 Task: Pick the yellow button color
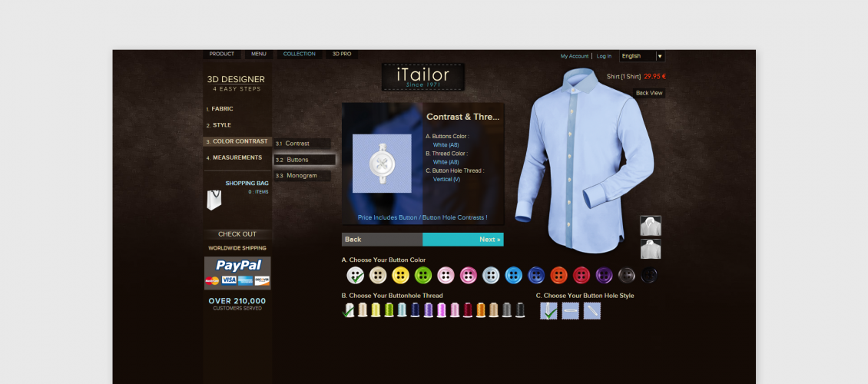click(401, 275)
